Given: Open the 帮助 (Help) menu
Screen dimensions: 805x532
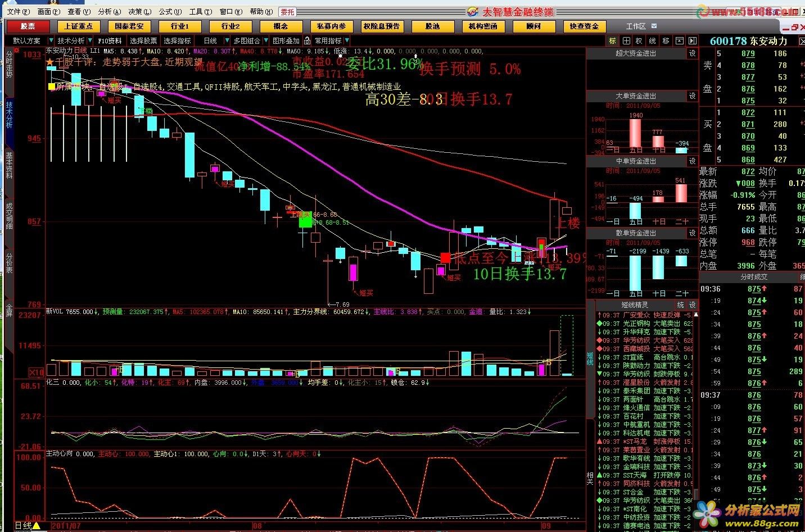Looking at the screenshot, I should click(x=260, y=11).
